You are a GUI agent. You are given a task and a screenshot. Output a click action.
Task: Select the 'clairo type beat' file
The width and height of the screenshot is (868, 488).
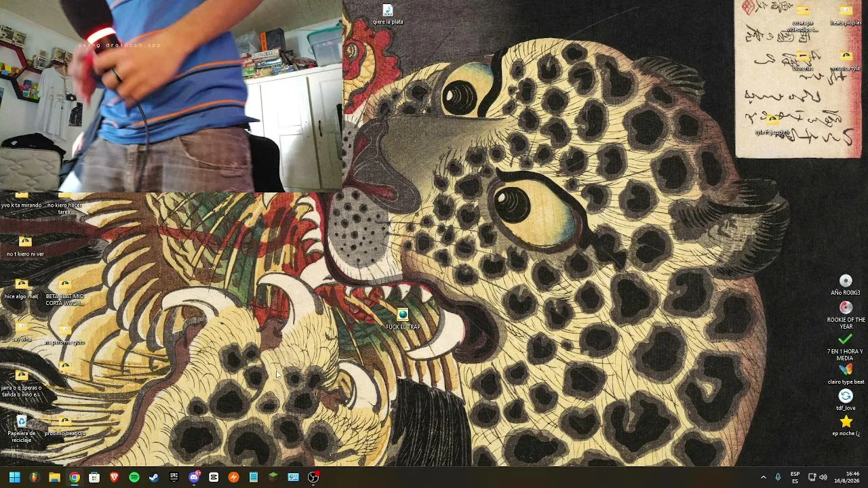846,375
